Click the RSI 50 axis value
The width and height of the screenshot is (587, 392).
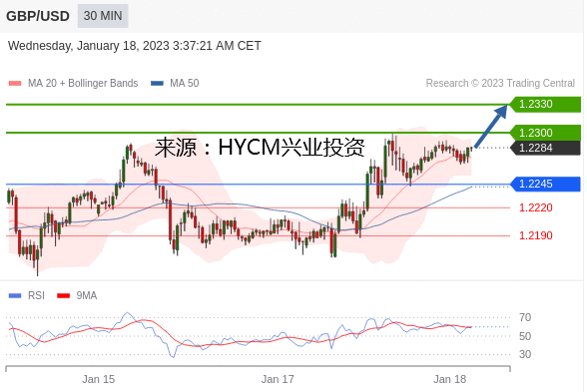(525, 336)
